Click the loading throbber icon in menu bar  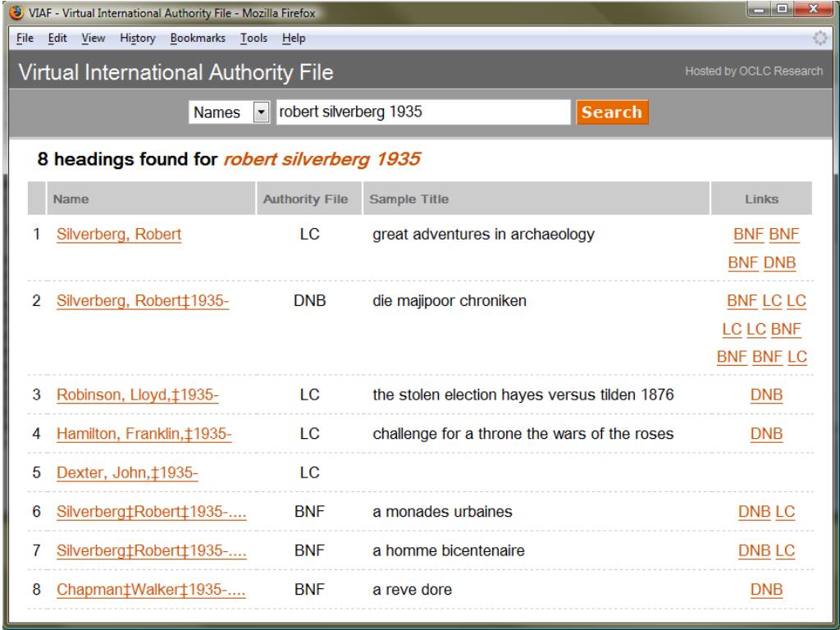point(819,38)
